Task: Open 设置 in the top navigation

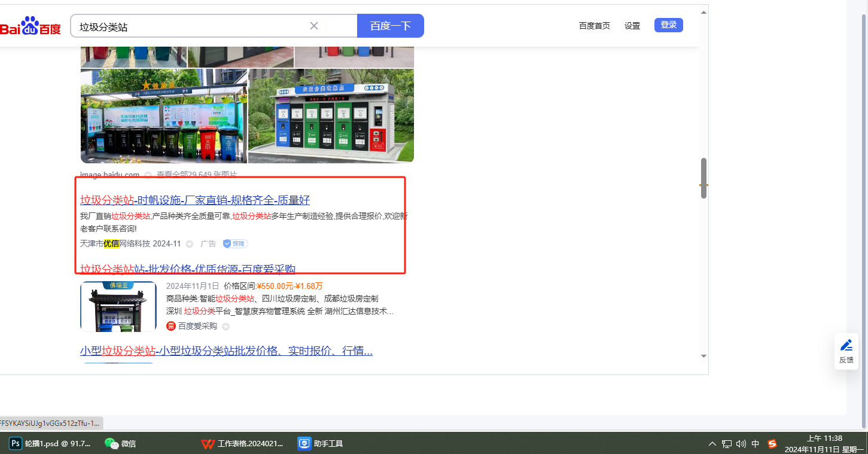Action: click(x=632, y=26)
